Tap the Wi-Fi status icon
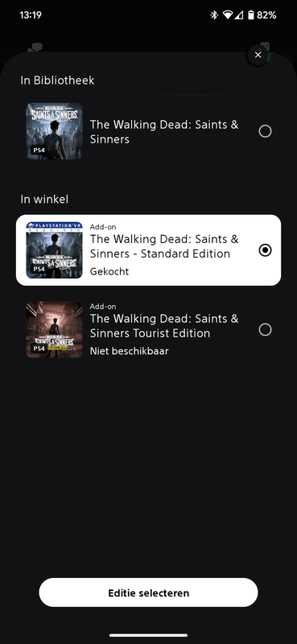 [x=227, y=15]
